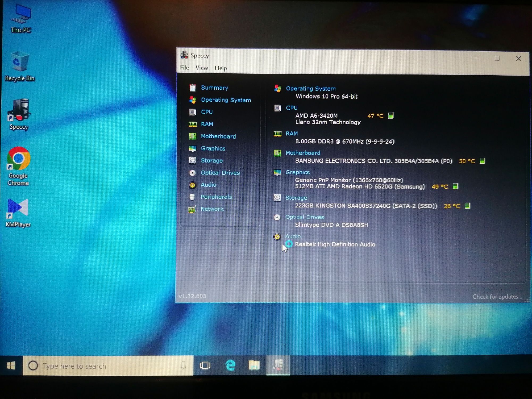Expand the Network section in sidebar
This screenshot has width=532, height=399.
[211, 208]
